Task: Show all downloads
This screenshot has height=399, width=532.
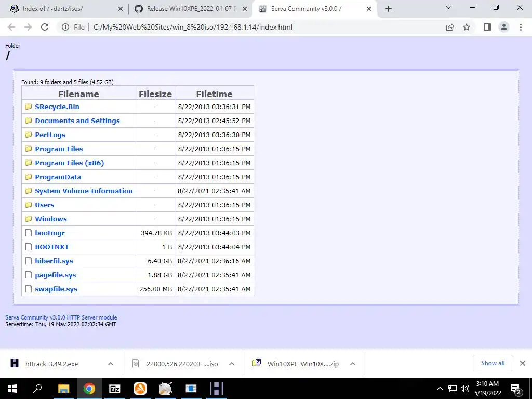Action: 493,363
